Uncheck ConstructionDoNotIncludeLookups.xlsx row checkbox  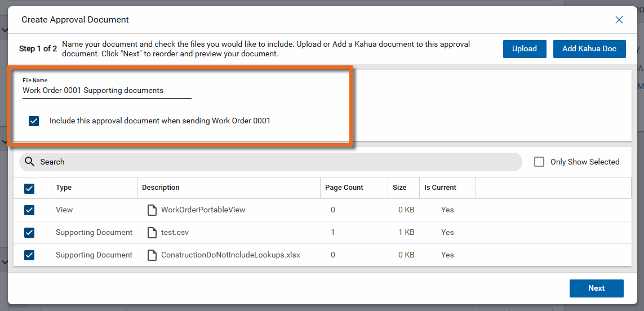[x=30, y=255]
